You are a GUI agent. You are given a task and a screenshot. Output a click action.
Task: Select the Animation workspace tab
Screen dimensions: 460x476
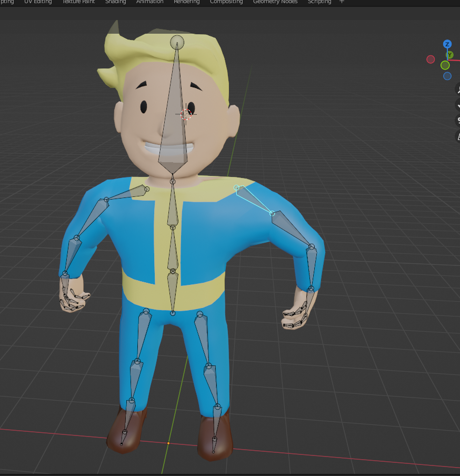tap(149, 2)
